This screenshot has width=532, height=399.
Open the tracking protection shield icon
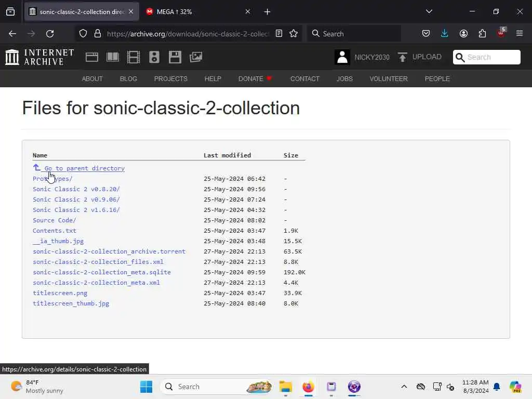tap(83, 34)
